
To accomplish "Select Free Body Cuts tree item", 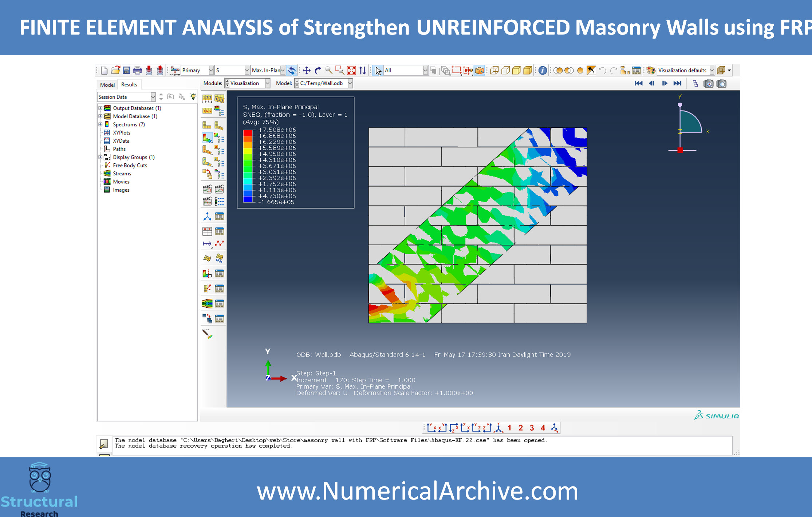I will pos(130,166).
